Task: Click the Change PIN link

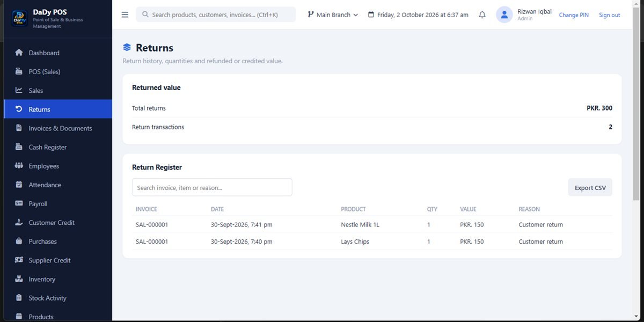Action: point(574,15)
